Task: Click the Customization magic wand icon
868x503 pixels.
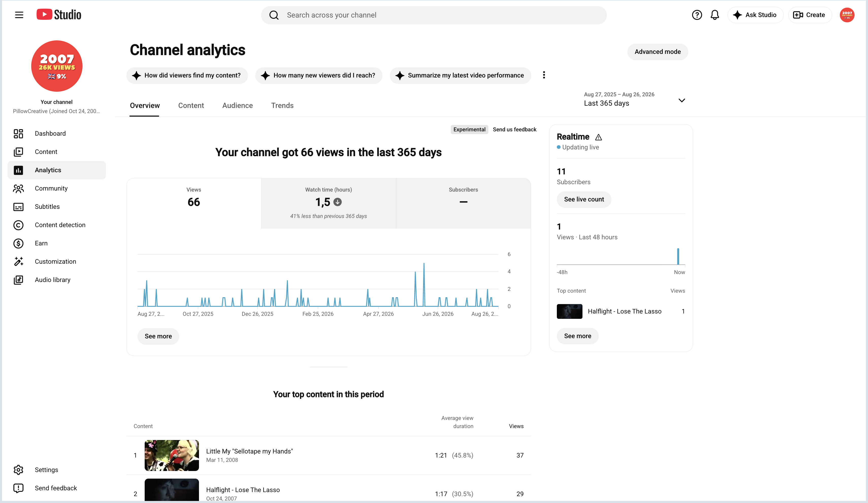Action: click(x=18, y=261)
